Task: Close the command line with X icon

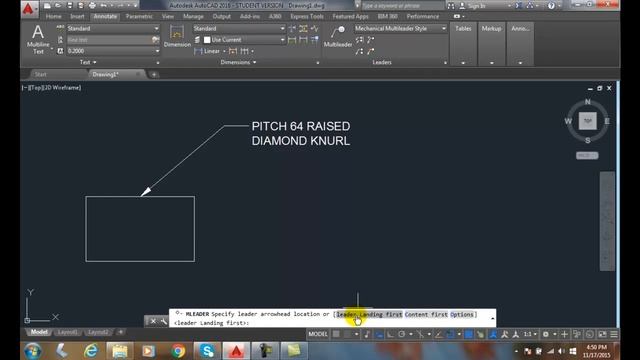Action: click(x=153, y=321)
